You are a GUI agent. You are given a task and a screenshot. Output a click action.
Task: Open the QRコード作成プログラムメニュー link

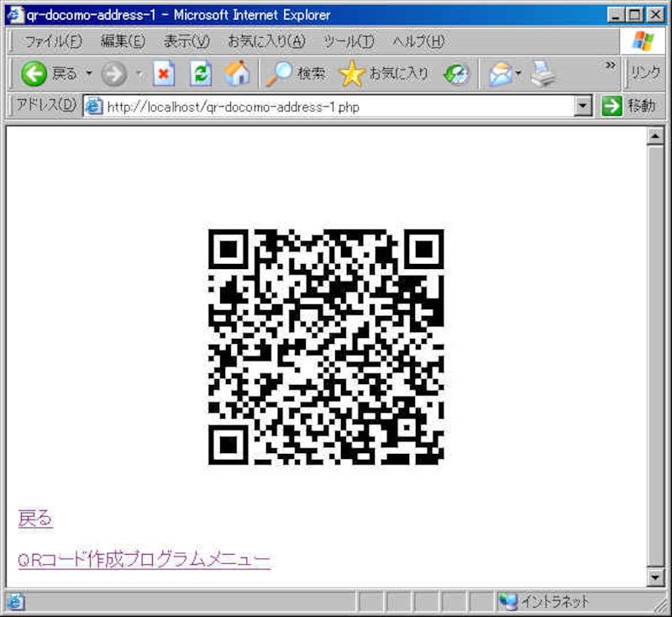(x=144, y=560)
